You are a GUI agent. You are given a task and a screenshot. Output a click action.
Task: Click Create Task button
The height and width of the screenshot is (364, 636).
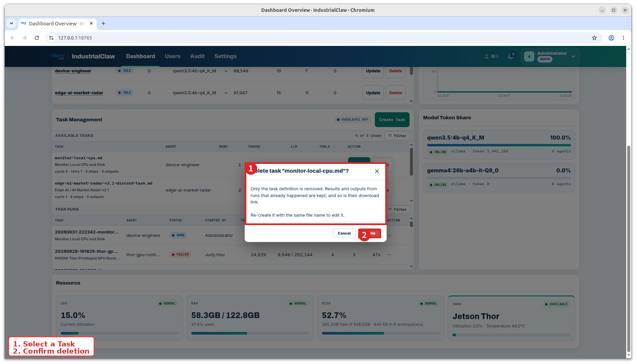392,120
